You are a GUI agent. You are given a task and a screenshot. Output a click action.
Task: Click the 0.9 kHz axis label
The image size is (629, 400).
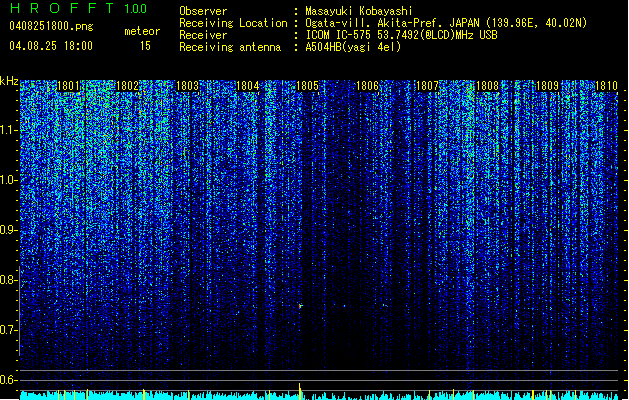pyautogui.click(x=9, y=230)
